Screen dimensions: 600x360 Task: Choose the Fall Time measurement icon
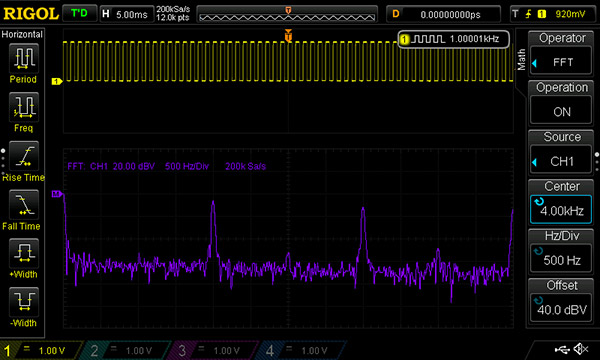pyautogui.click(x=24, y=205)
